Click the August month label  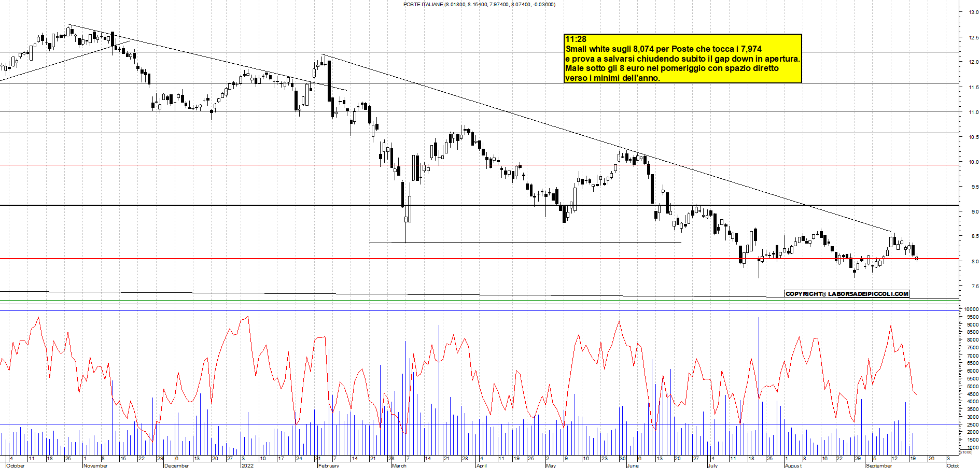click(793, 465)
